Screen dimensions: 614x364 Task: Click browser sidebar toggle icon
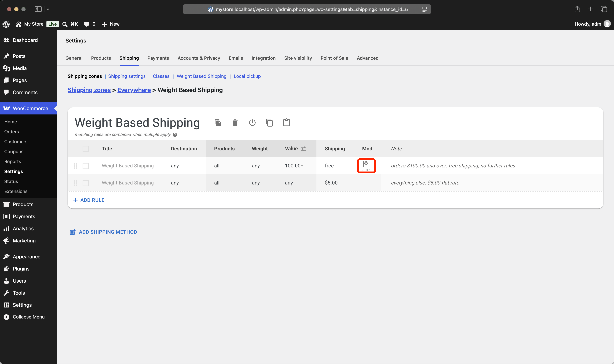point(38,9)
